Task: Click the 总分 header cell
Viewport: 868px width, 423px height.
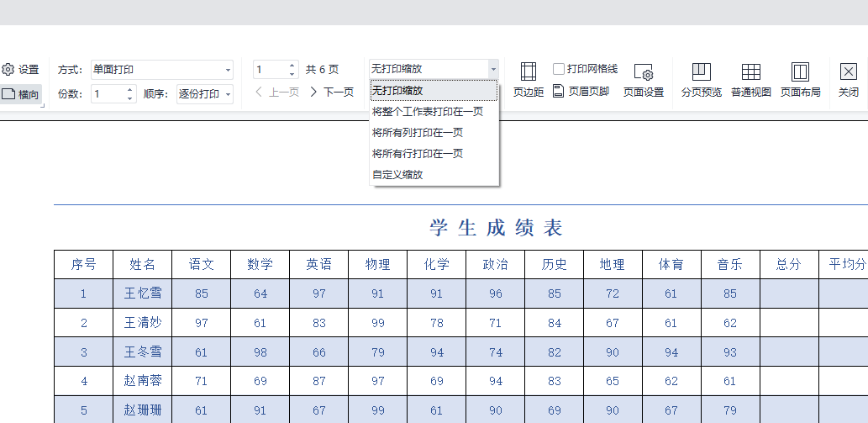Action: pyautogui.click(x=789, y=265)
